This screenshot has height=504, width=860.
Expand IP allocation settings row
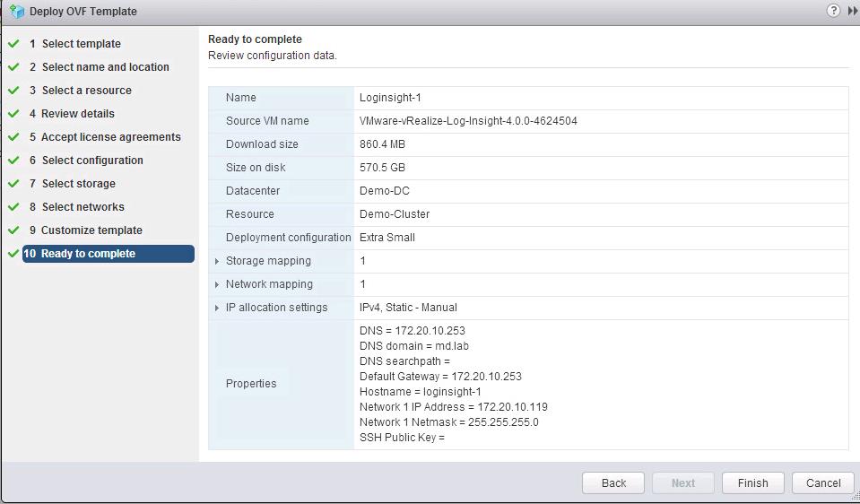click(x=217, y=308)
